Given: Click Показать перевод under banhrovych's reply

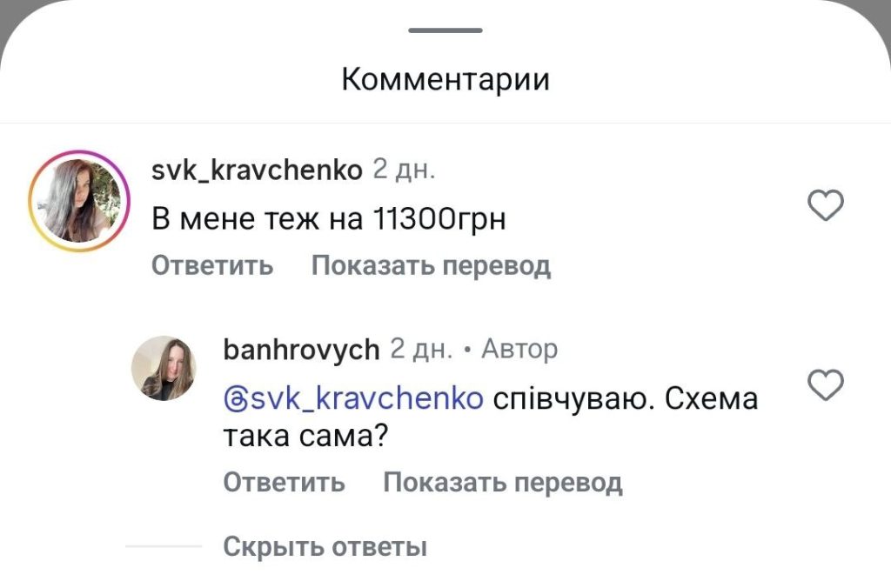Looking at the screenshot, I should pos(502,482).
